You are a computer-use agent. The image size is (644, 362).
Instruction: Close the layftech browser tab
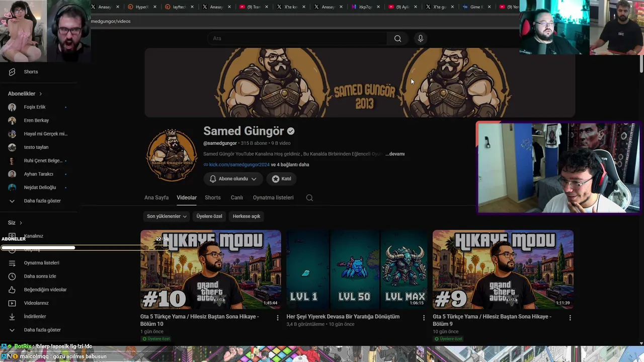pos(192,7)
